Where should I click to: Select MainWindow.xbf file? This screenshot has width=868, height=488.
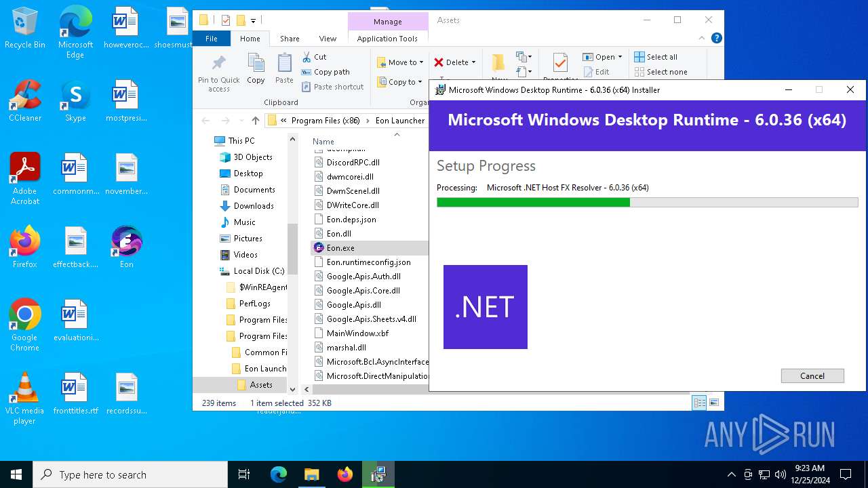(357, 333)
